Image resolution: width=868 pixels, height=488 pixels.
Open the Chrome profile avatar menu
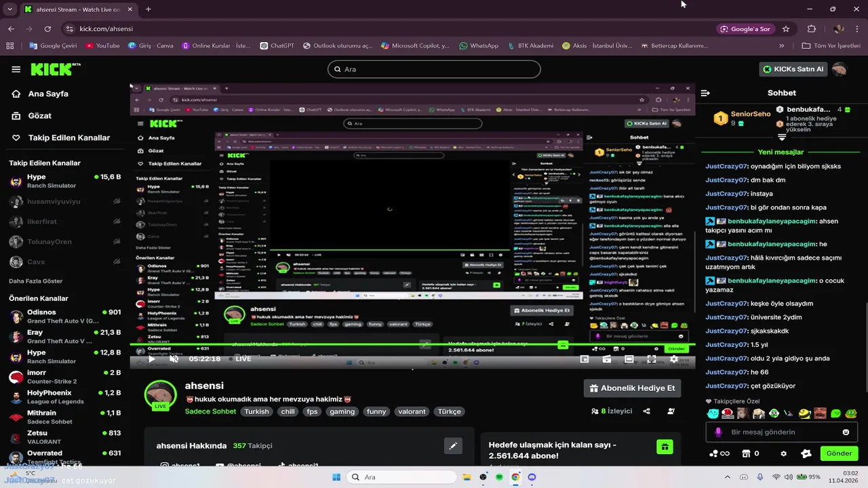point(839,29)
